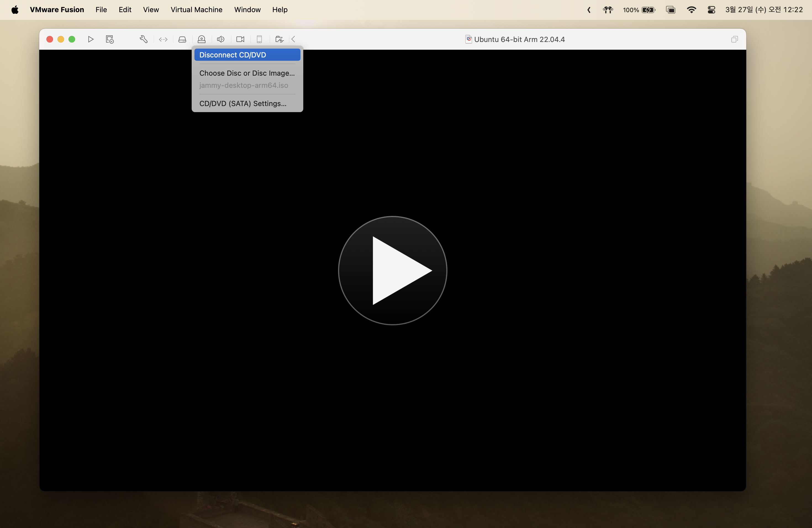Open CD/DVD (SATA) Settings
The image size is (812, 528).
pos(247,103)
